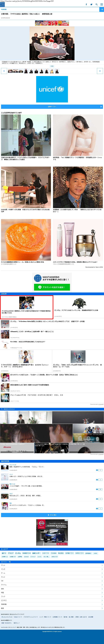
Task: Expand the ブック category chevron
Action: coord(102,596)
